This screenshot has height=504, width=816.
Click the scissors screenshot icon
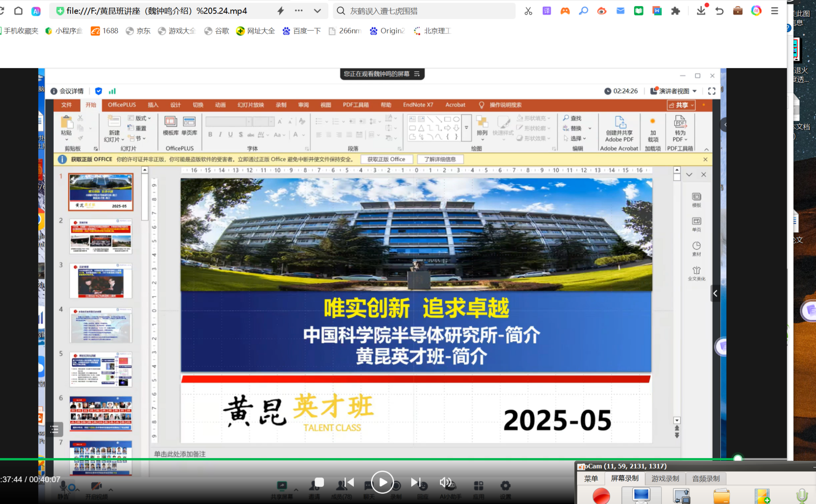[x=528, y=11]
